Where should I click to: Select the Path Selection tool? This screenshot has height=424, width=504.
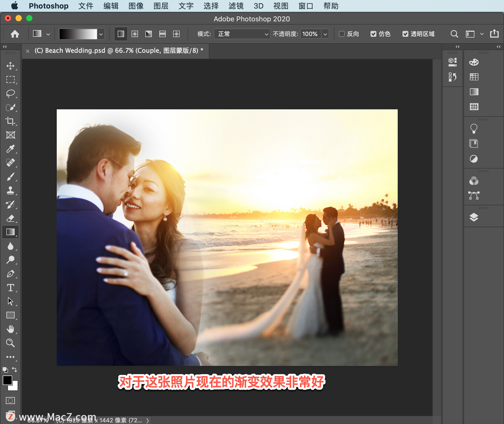[x=10, y=301]
